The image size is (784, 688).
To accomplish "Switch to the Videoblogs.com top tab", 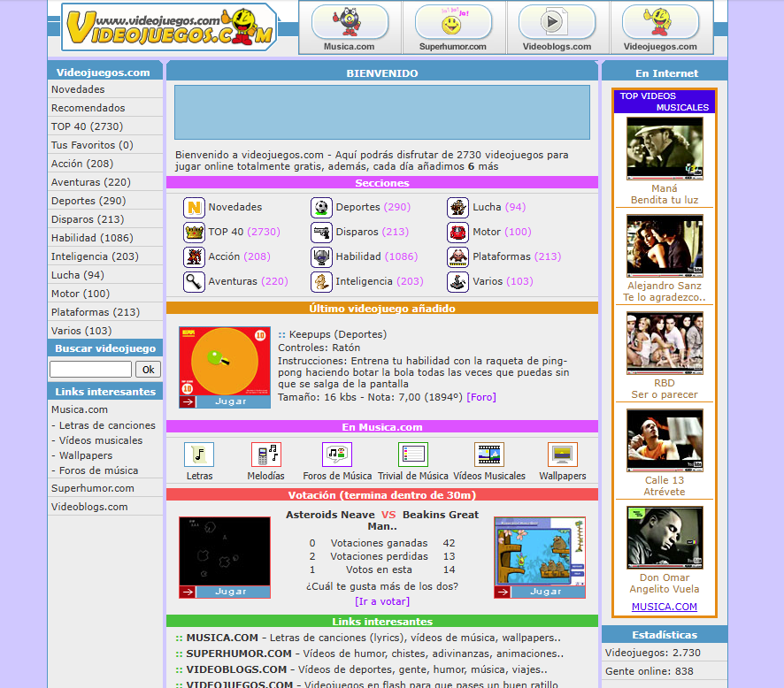I will [557, 27].
